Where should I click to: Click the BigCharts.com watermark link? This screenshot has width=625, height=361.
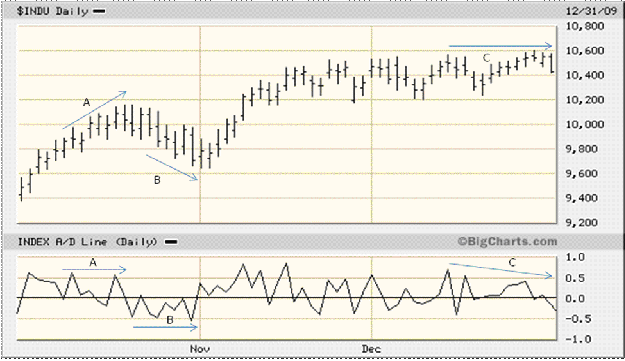pyautogui.click(x=507, y=241)
